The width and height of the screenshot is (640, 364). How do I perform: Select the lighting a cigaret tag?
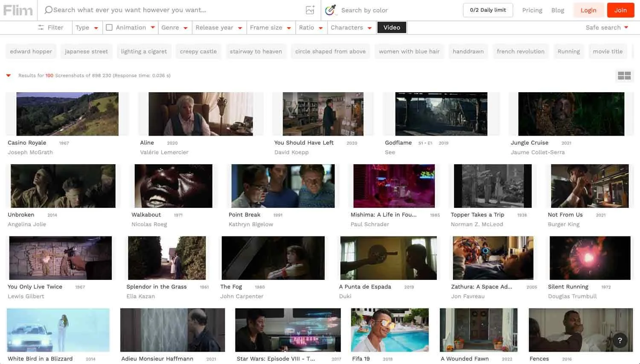[x=144, y=51]
